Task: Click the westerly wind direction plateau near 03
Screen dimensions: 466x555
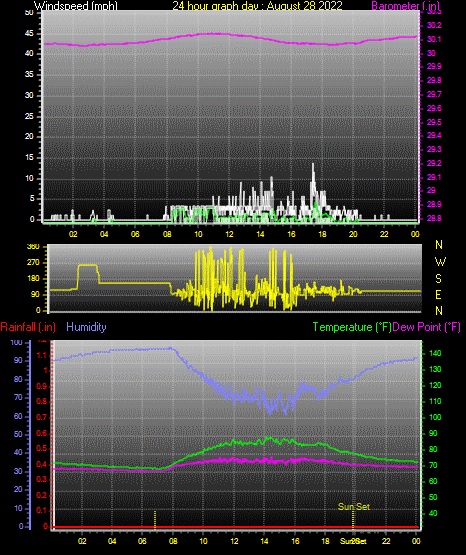Action: click(88, 265)
